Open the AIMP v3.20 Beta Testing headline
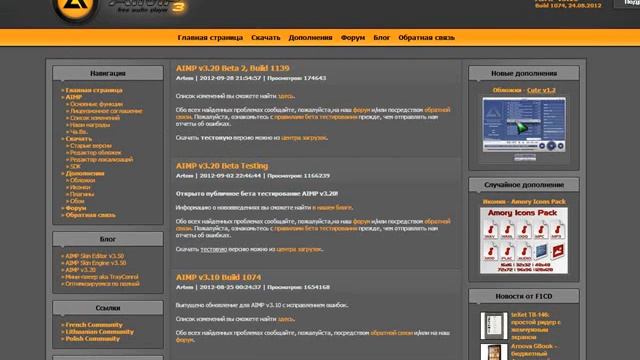 click(222, 166)
